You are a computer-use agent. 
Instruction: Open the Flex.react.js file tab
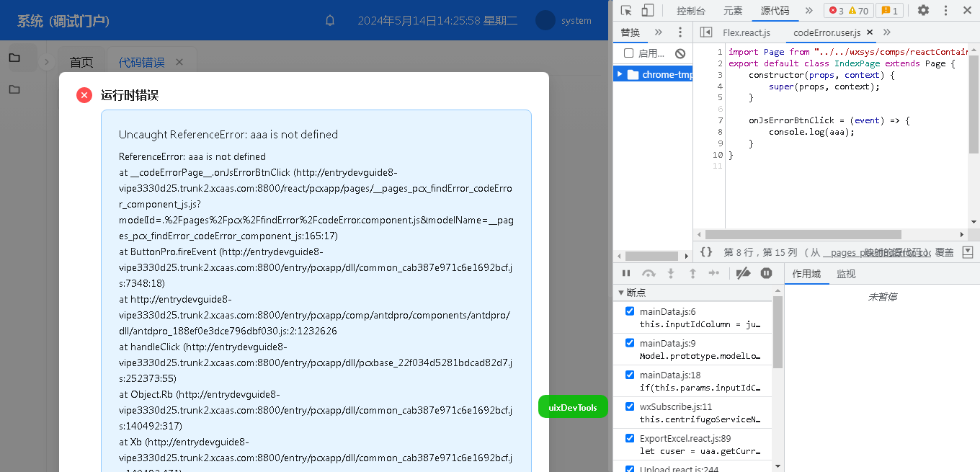click(747, 32)
